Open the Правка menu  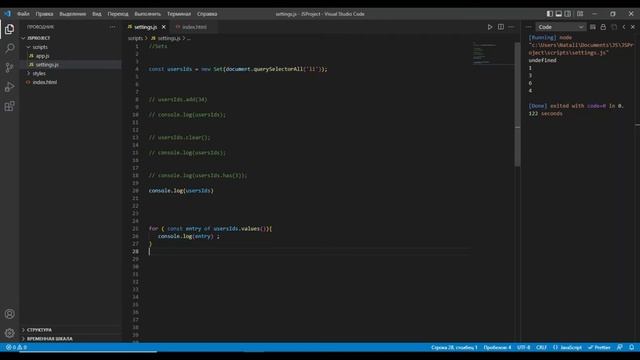(x=44, y=13)
